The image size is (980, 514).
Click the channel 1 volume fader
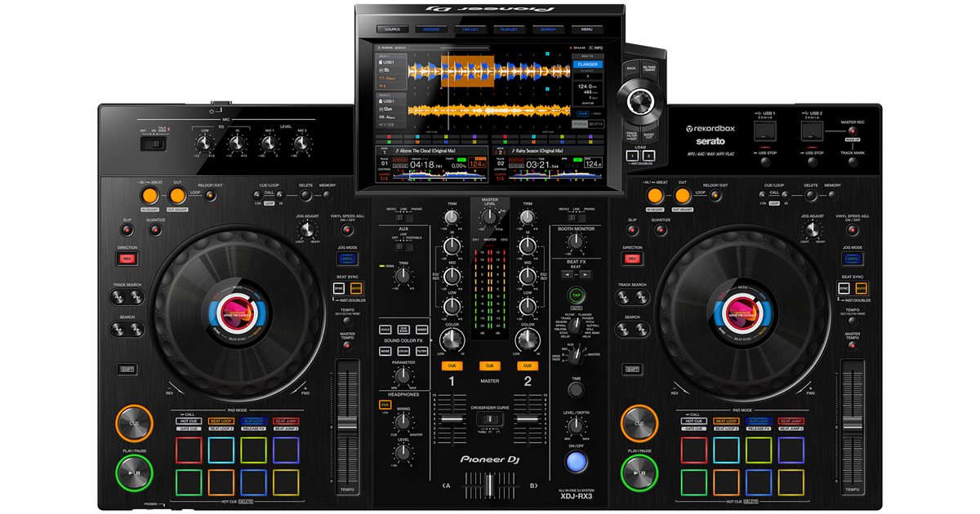point(451,419)
